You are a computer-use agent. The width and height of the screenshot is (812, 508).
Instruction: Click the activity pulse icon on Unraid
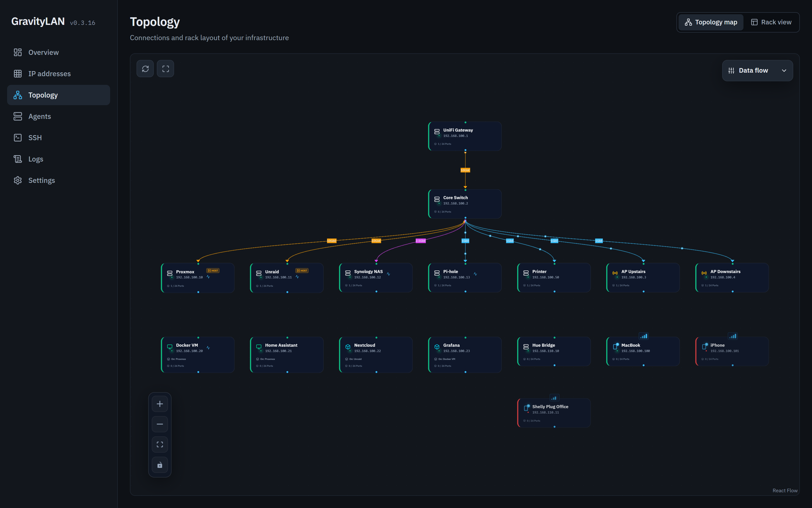coord(297,277)
